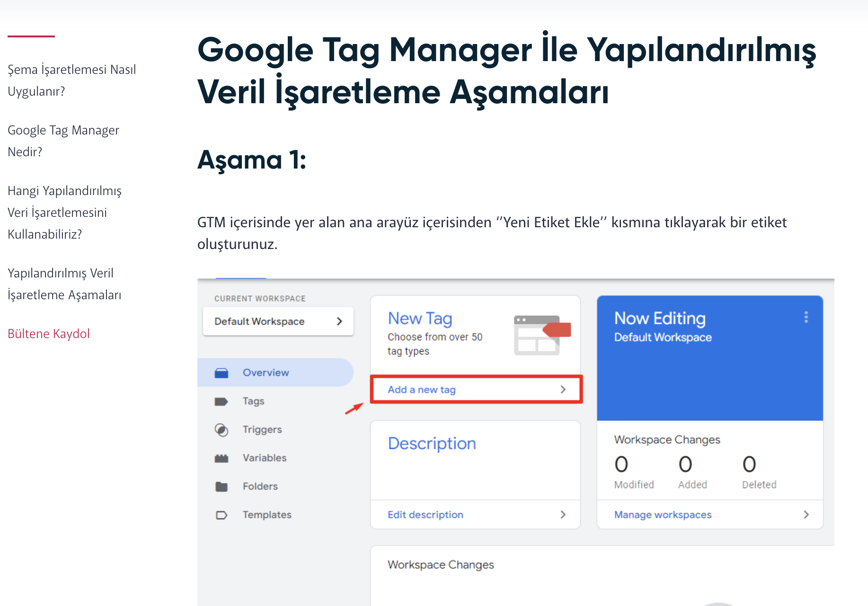The height and width of the screenshot is (606, 868).
Task: Go to Google Tag Manager Nedir? section
Action: coord(63,141)
